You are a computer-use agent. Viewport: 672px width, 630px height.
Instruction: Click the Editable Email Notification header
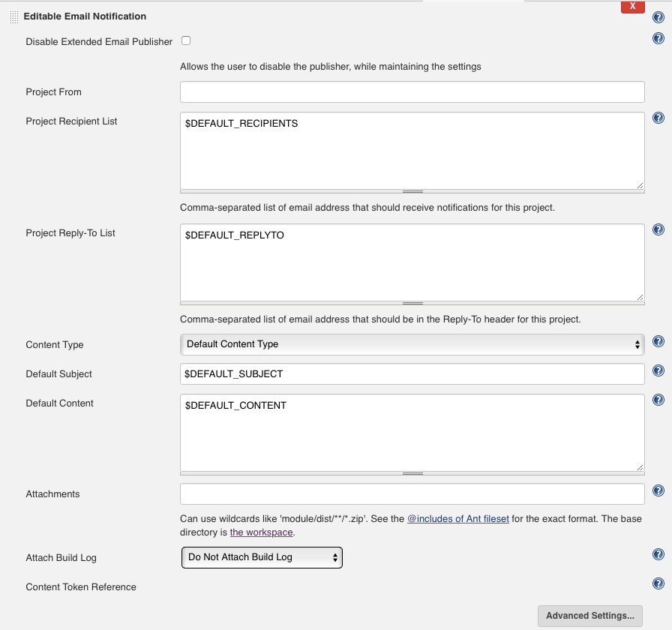click(85, 16)
